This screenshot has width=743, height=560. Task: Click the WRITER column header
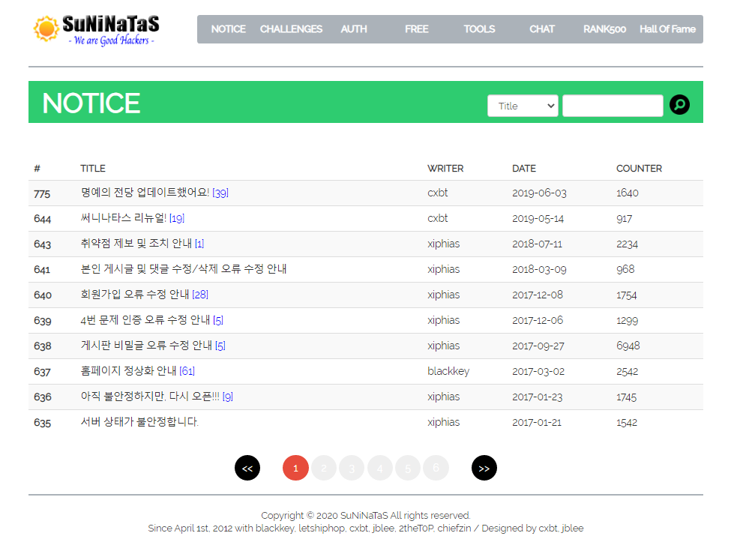pos(445,169)
